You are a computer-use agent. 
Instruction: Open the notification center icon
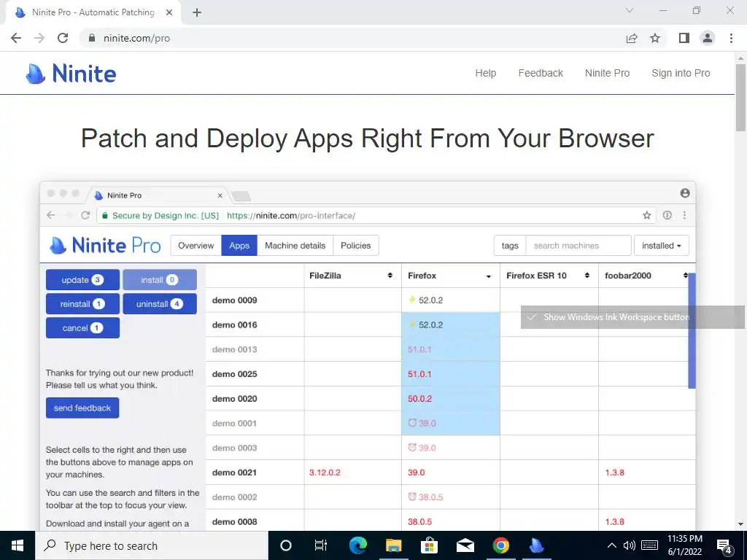724,545
